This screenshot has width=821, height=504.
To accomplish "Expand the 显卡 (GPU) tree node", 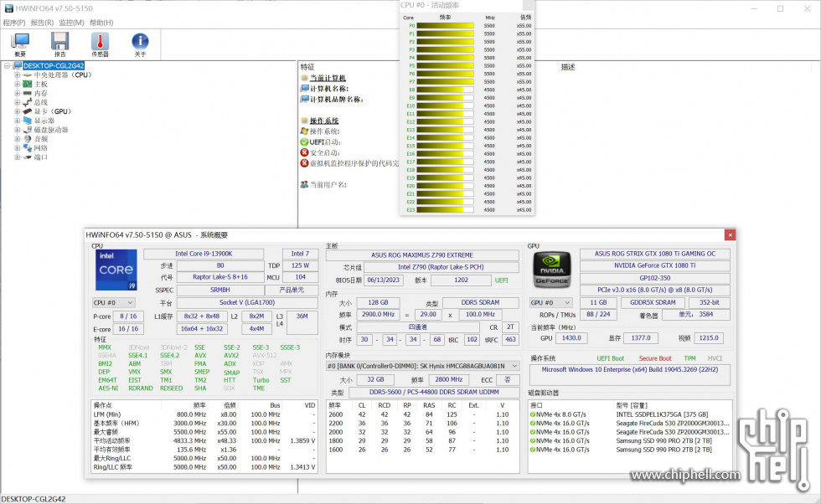I will pos(18,111).
